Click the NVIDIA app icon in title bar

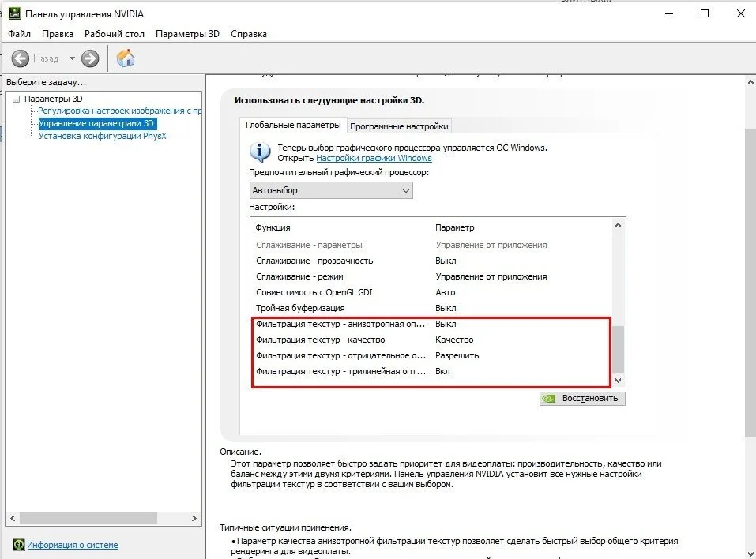click(15, 13)
